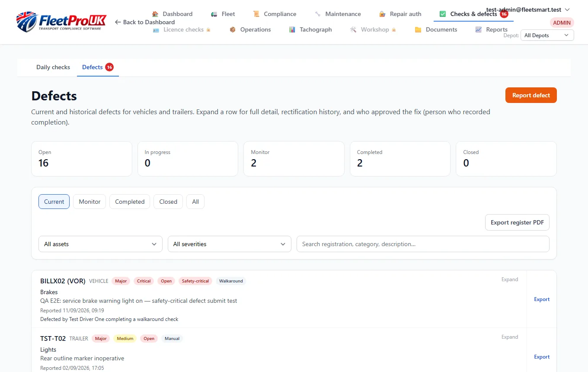The width and height of the screenshot is (588, 372).
Task: Open the All Depots depot selector
Action: pyautogui.click(x=547, y=35)
